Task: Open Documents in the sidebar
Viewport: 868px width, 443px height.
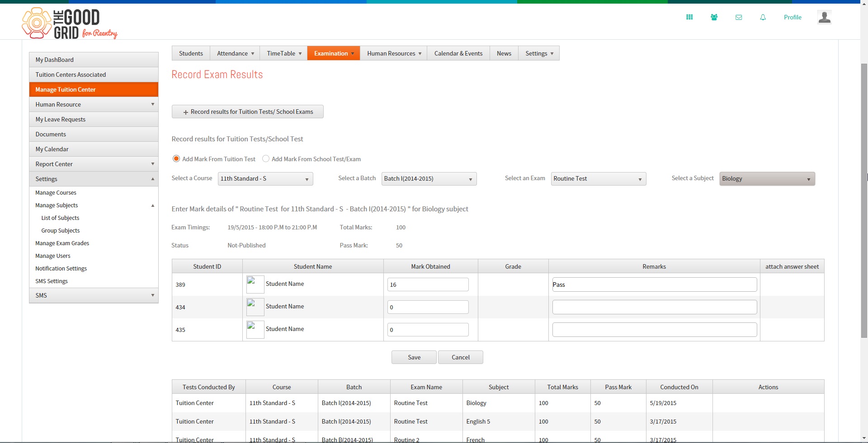Action: tap(94, 134)
